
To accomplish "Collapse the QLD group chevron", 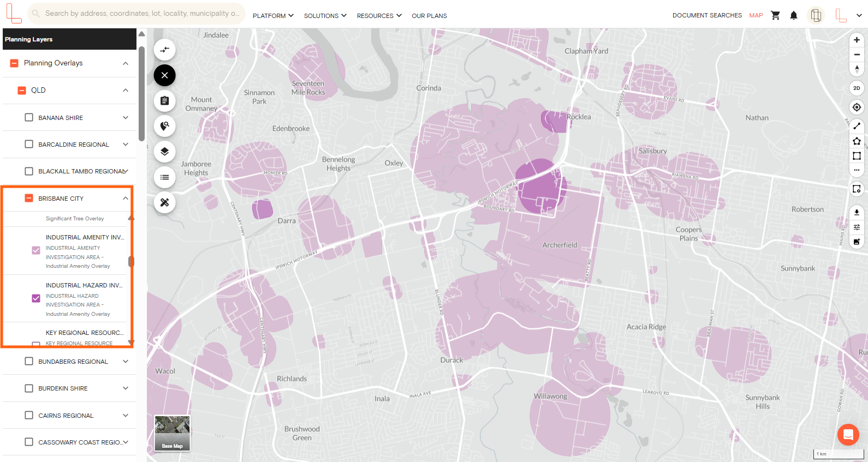I will coord(126,90).
